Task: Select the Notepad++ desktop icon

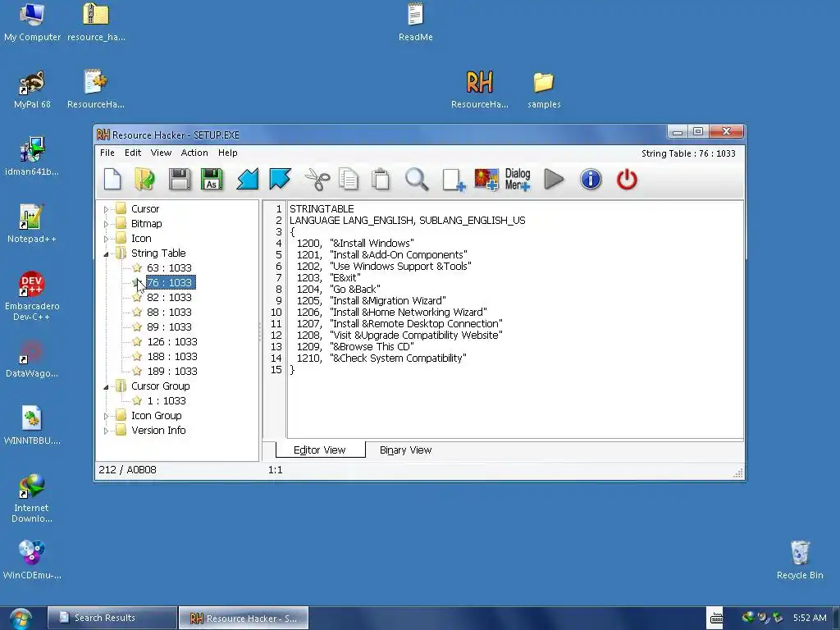Action: tap(32, 224)
